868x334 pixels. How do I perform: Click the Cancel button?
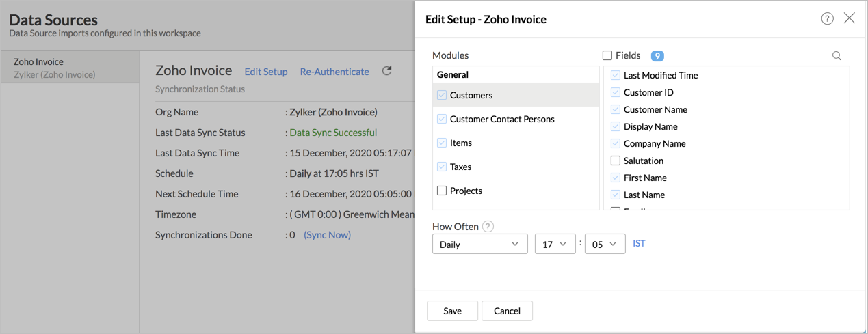click(507, 311)
